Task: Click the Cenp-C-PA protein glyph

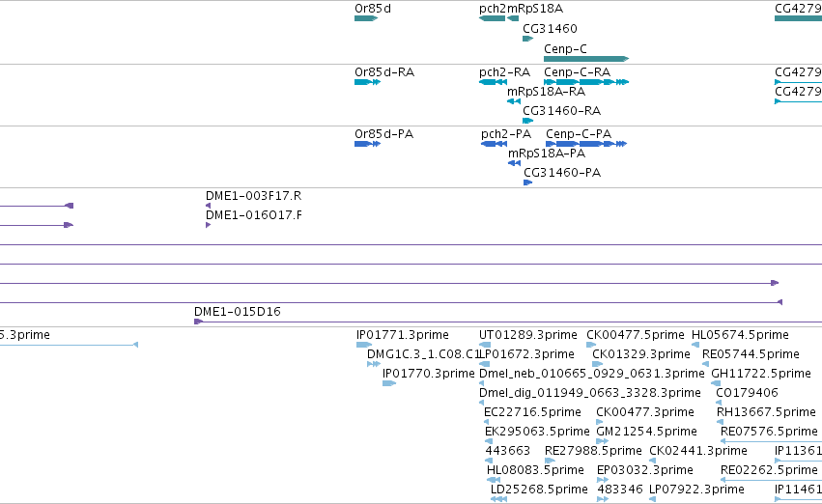Action: pyautogui.click(x=586, y=144)
